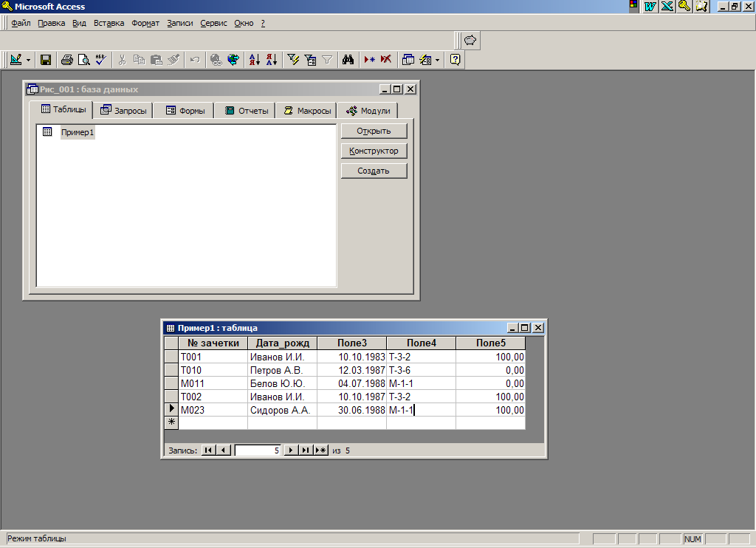The height and width of the screenshot is (548, 756).
Task: Click the cell containing M023
Action: pos(213,410)
